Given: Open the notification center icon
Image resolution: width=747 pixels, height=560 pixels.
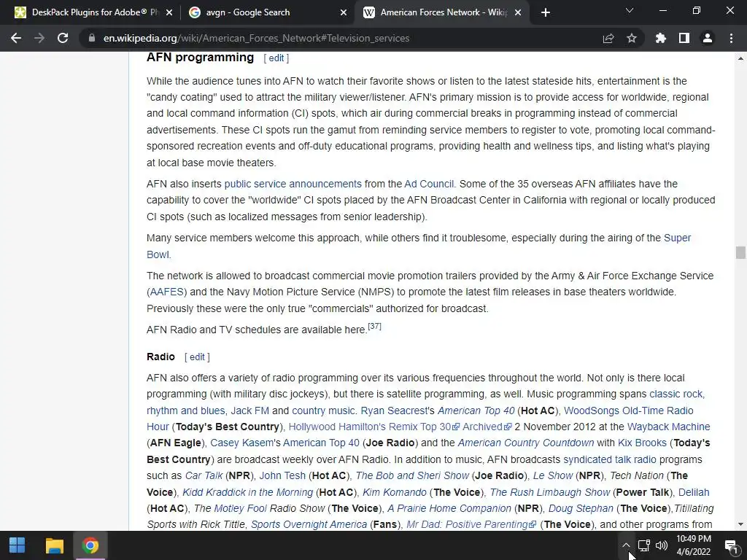Looking at the screenshot, I should point(730,545).
